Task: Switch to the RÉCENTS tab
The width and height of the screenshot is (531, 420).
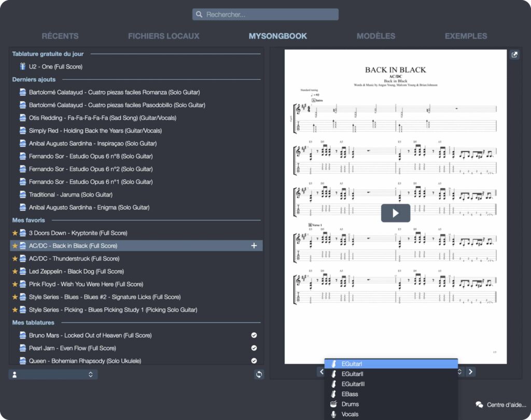Action: [60, 36]
